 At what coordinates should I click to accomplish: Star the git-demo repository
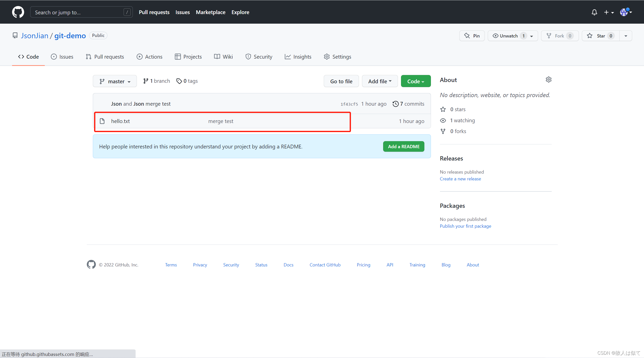(601, 36)
